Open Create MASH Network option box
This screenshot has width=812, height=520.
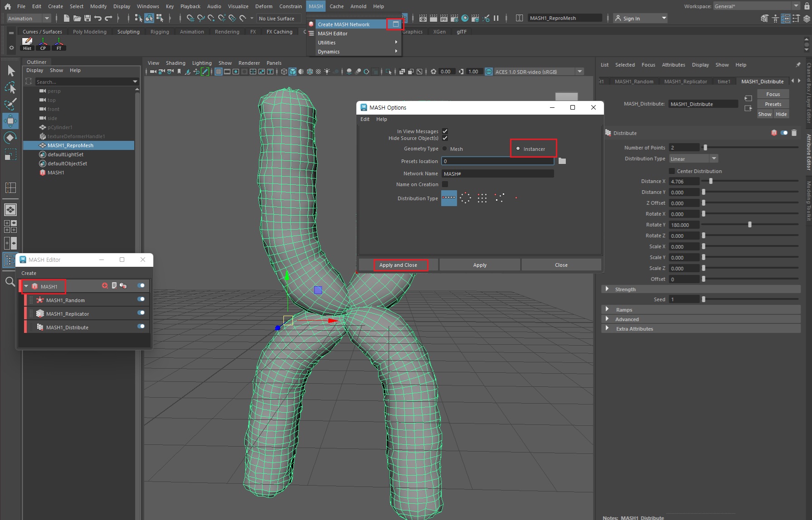point(396,24)
